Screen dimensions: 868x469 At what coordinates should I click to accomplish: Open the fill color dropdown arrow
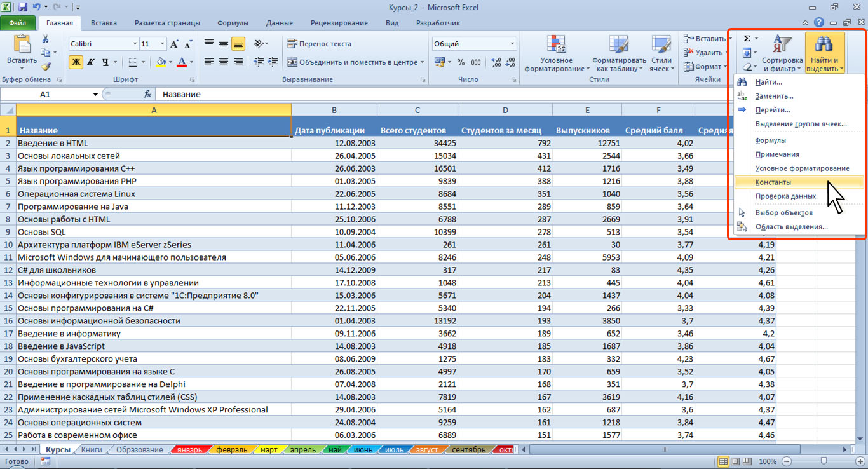point(171,62)
